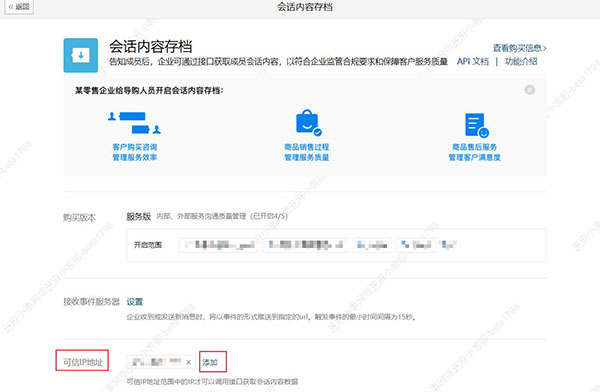
Task: Remove the trusted IP address entry
Action: 188,362
